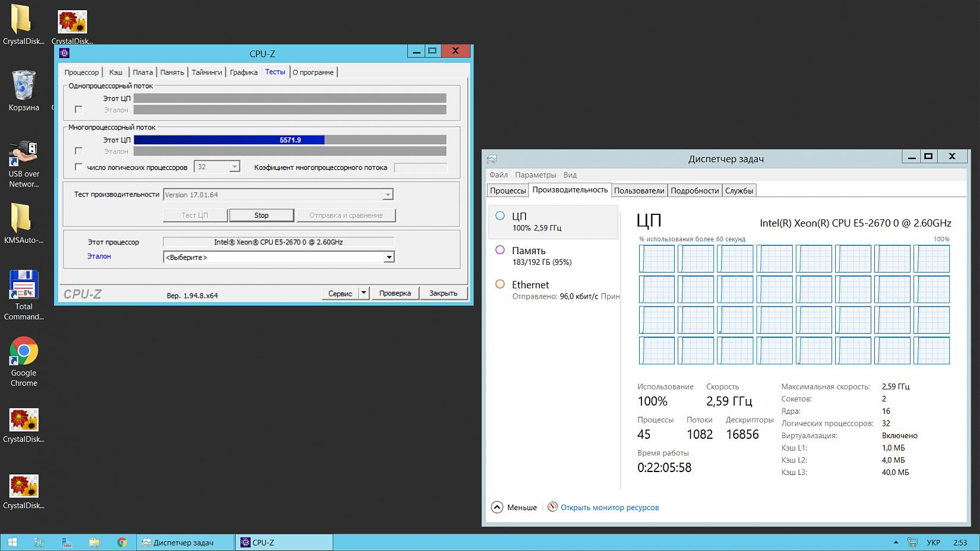This screenshot has height=551, width=980.
Task: Switch to Диспетчер задач via its taskbar button
Action: point(185,542)
